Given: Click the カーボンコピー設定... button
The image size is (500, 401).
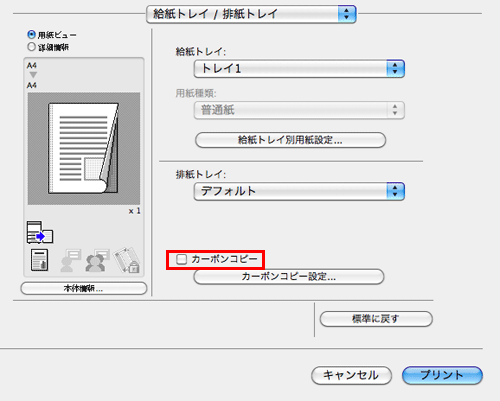Looking at the screenshot, I should click(x=289, y=277).
